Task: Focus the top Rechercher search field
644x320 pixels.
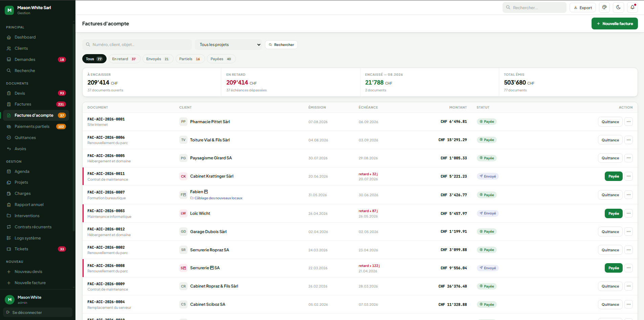Action: click(x=534, y=7)
